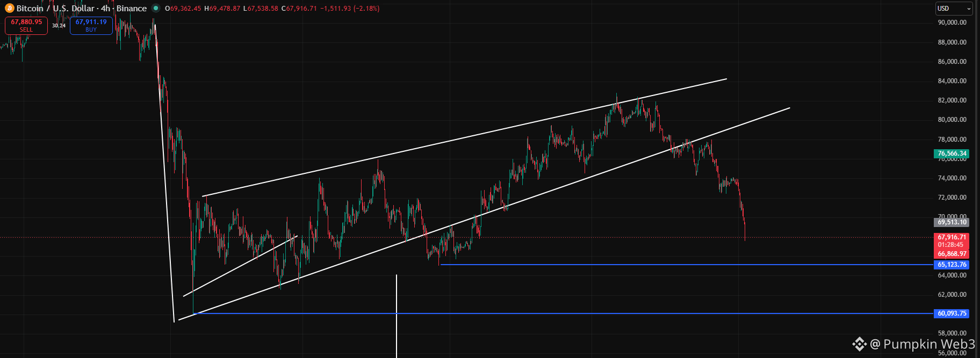Select the upper white wedge trend line

click(x=465, y=137)
